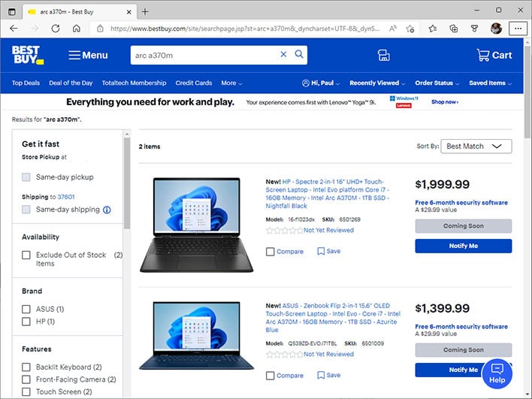Viewport: 532px width, 399px height.
Task: Check Same-day shipping
Action: pyautogui.click(x=26, y=210)
